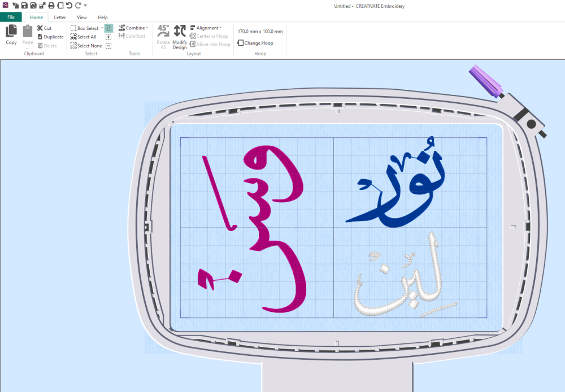Click the Print icon in quick access toolbar
This screenshot has height=392, width=565.
pyautogui.click(x=51, y=6)
